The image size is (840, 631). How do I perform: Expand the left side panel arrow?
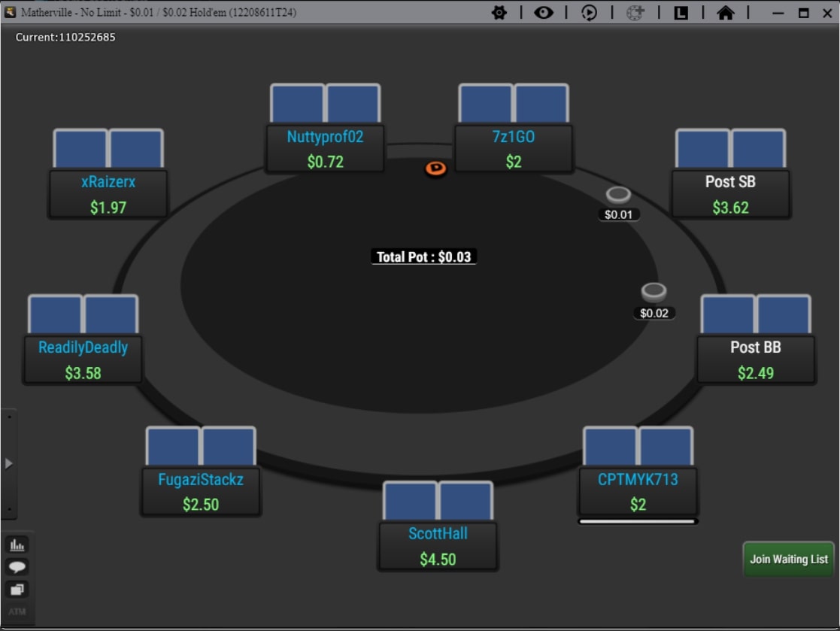pos(9,463)
